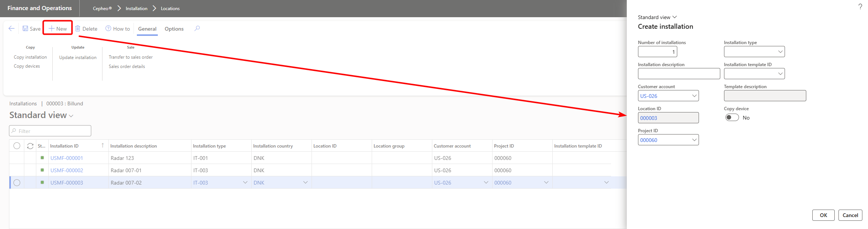Click Update installation
This screenshot has height=229, width=868.
pos(78,58)
